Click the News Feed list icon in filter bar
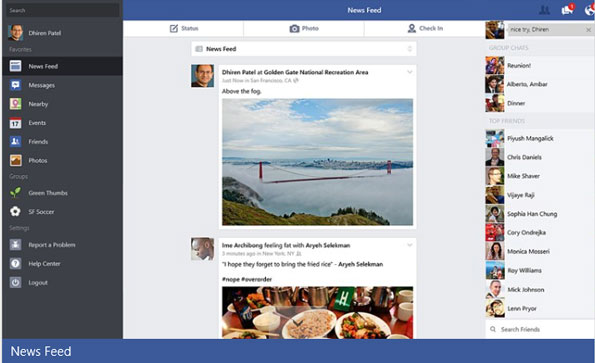Image resolution: width=595 pixels, height=363 pixels. coord(199,49)
